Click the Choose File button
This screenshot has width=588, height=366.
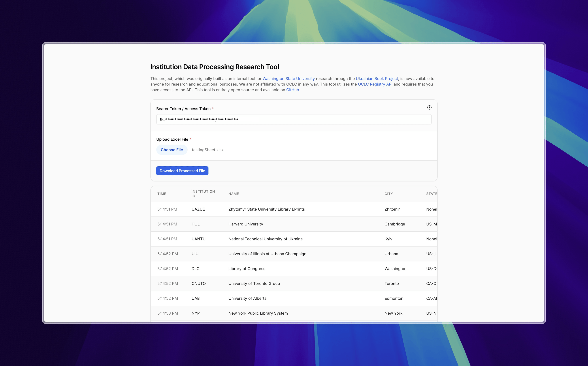coord(172,150)
